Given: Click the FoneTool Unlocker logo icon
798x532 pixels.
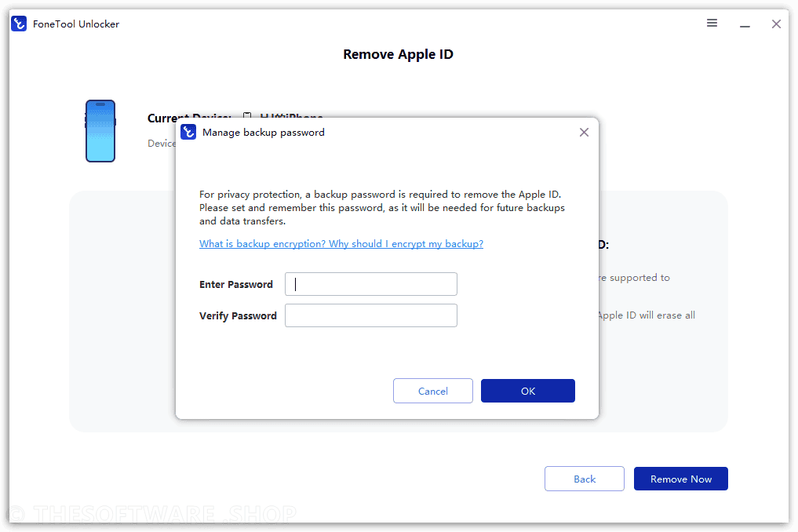Looking at the screenshot, I should 19,24.
